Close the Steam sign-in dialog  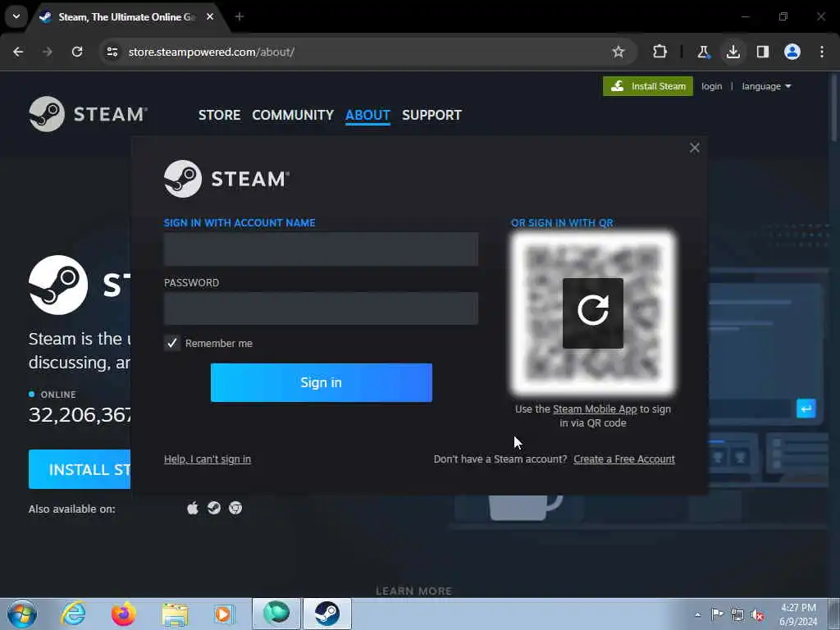pyautogui.click(x=695, y=148)
